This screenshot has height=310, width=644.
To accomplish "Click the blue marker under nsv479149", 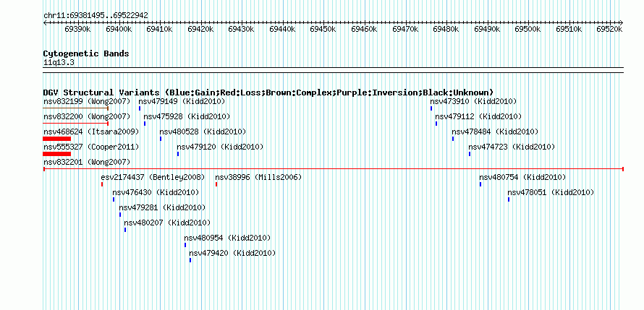I will pyautogui.click(x=140, y=108).
